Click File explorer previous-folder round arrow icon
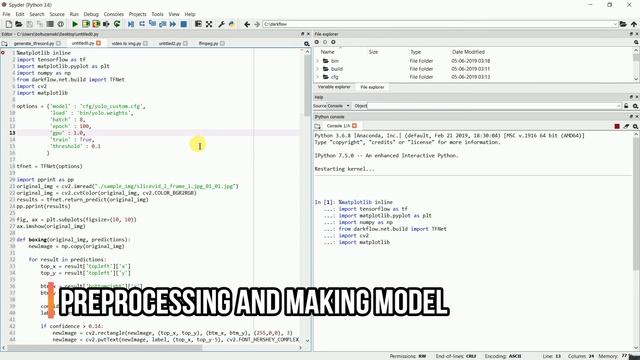 click(317, 42)
